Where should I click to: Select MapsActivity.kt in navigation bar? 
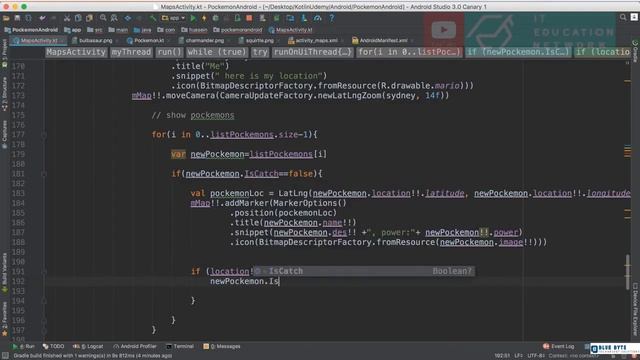(x=290, y=30)
